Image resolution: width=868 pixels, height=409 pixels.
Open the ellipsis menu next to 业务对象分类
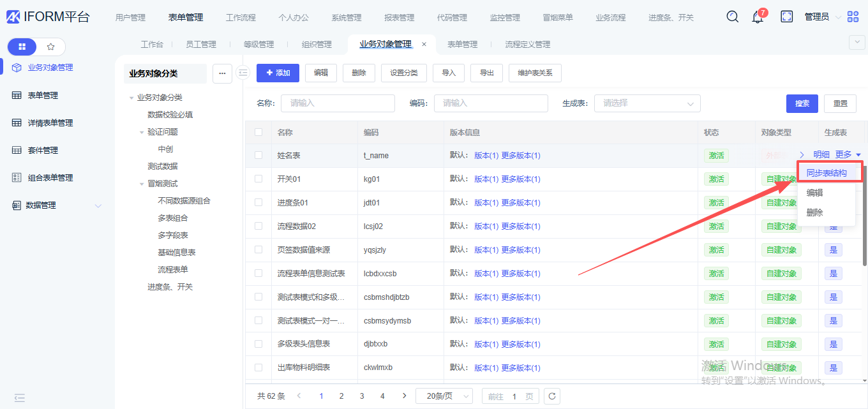[x=222, y=73]
